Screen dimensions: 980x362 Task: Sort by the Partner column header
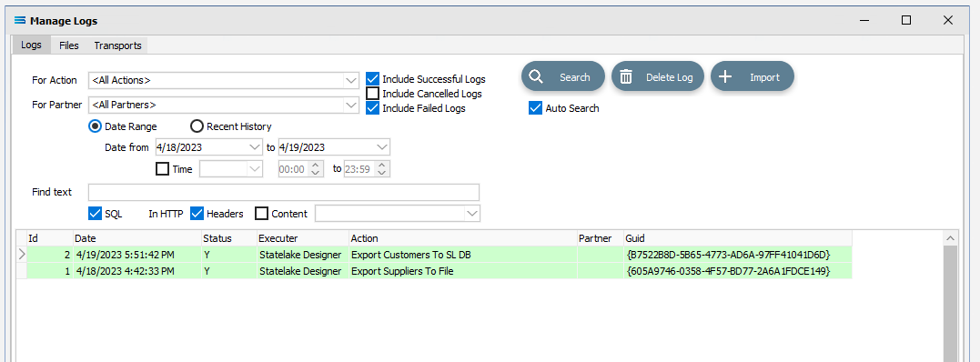[x=600, y=238]
